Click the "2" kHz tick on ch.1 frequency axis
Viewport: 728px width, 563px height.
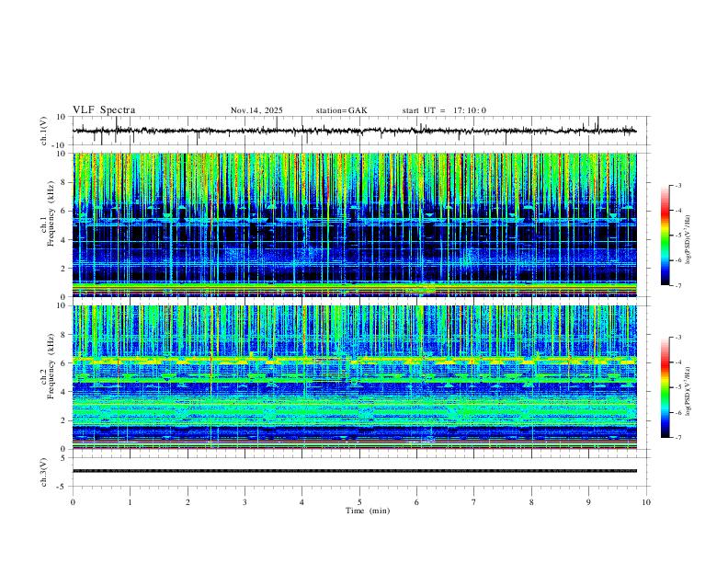63,268
